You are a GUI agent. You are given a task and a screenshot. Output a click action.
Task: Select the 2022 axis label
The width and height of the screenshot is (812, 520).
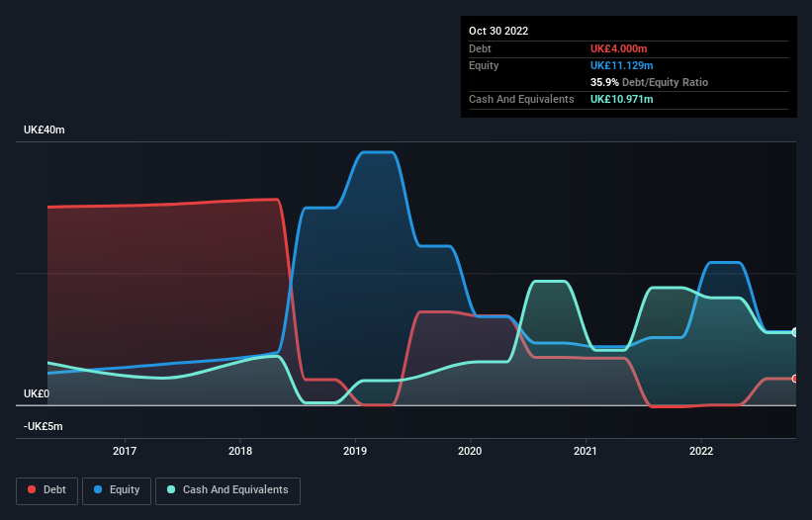tap(701, 451)
